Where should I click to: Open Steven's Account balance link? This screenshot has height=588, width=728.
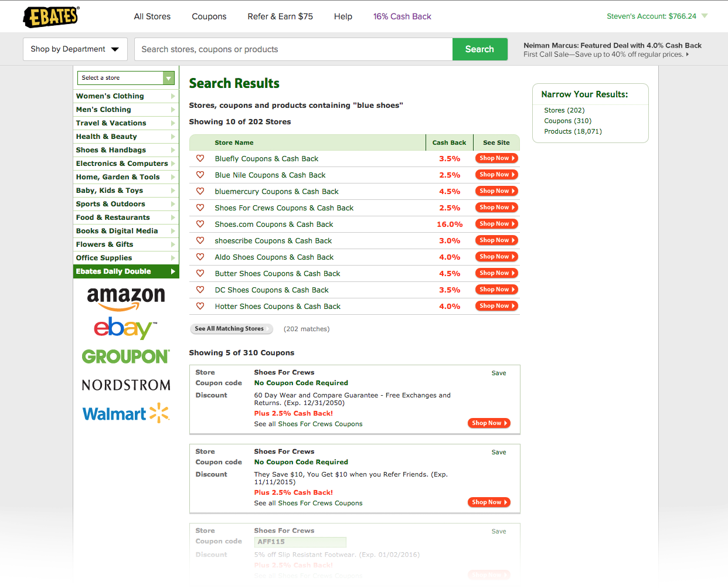click(651, 16)
